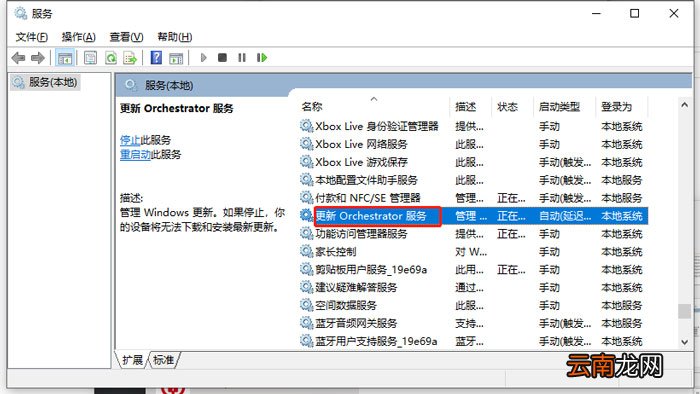Click 自动(延迟... startup type of Orchestrator row
This screenshot has width=700, height=394.
[x=565, y=216]
